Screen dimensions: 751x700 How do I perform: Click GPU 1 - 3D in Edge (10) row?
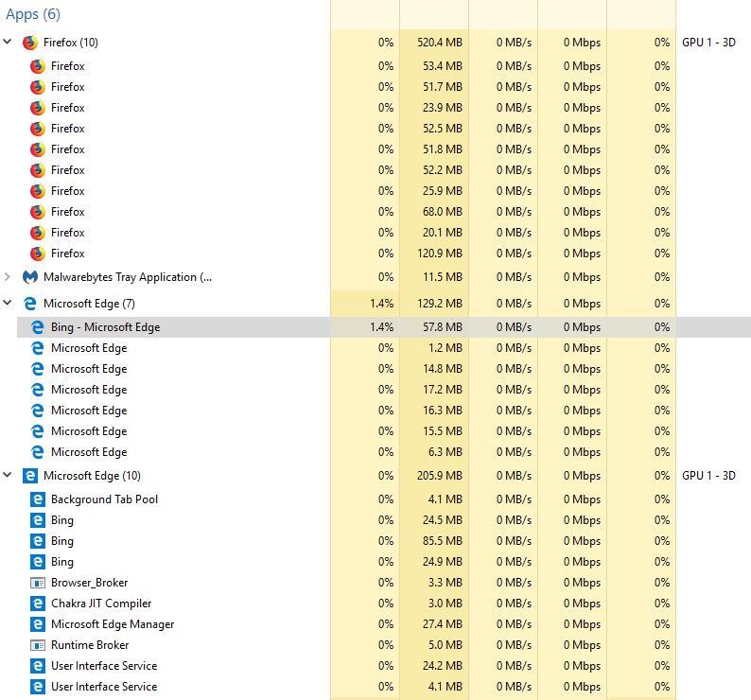coord(708,475)
